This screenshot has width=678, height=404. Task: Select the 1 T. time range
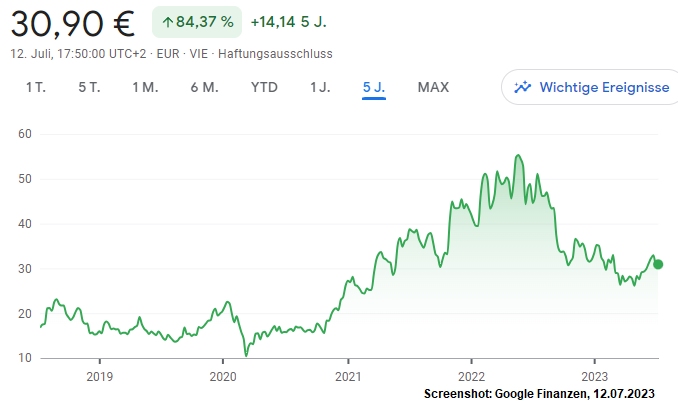pos(36,87)
